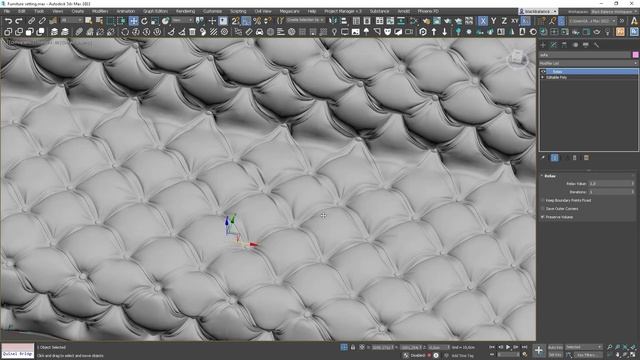
Task: Click the object color swatch
Action: [x=635, y=55]
